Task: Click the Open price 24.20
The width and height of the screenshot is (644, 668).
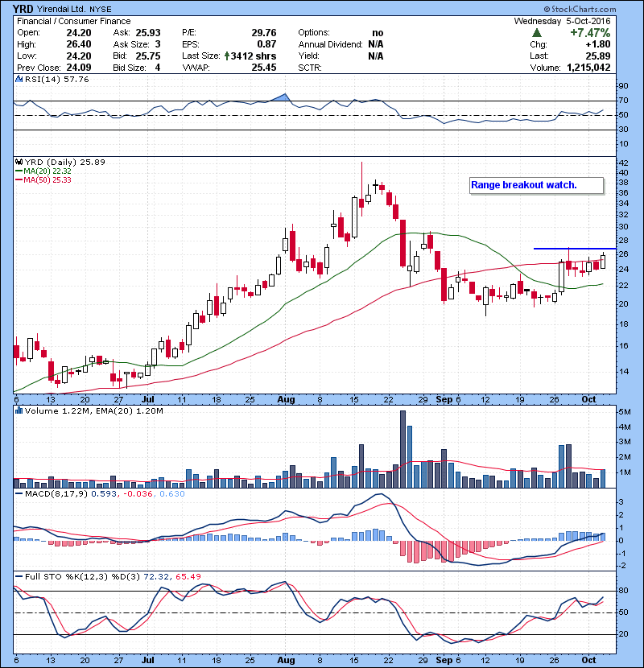Action: pos(79,33)
